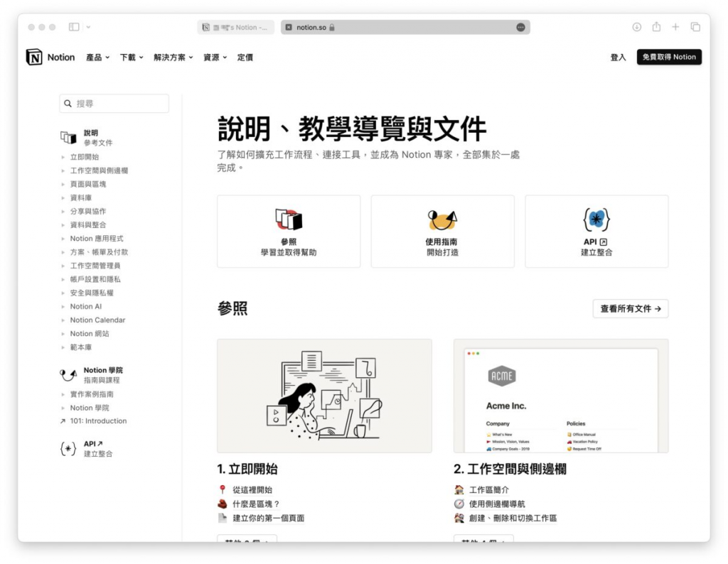Open the Notion 網站 sidebar item

90,333
